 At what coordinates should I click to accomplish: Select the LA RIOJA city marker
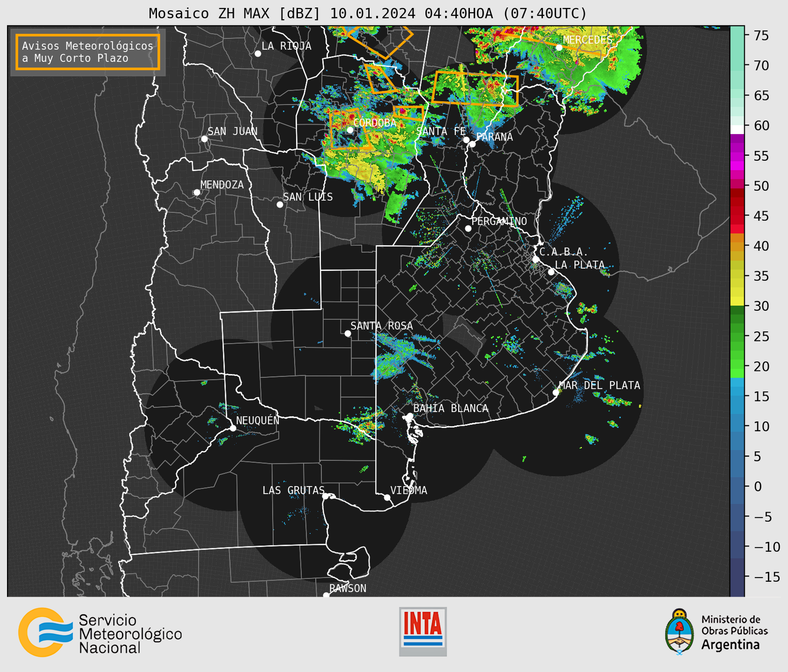(x=258, y=54)
